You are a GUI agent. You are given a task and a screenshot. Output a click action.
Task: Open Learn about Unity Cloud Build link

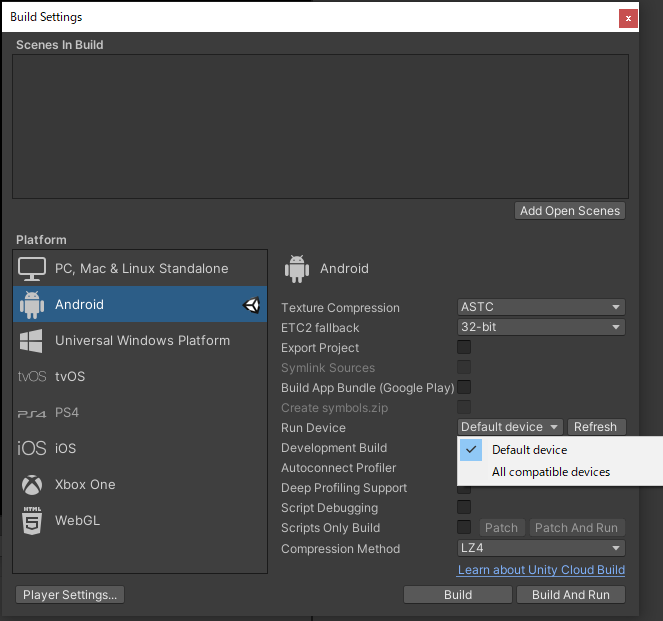541,570
